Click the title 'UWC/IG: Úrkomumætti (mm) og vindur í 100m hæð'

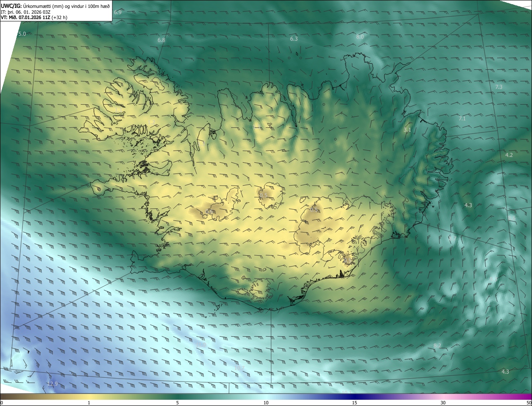coord(55,6)
